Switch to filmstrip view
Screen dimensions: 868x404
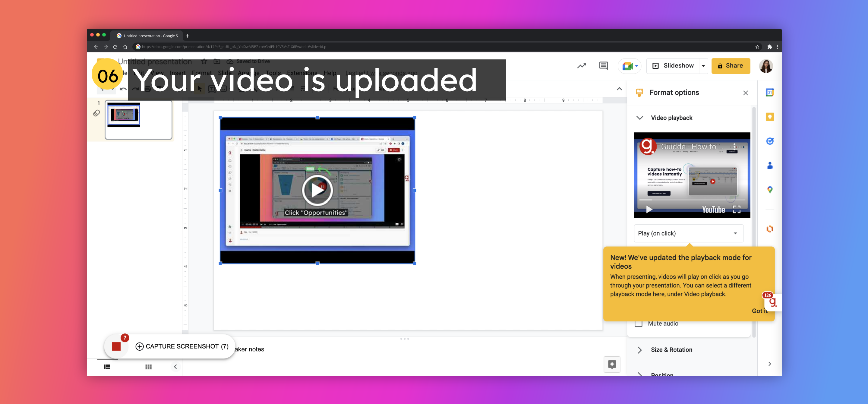pyautogui.click(x=107, y=367)
